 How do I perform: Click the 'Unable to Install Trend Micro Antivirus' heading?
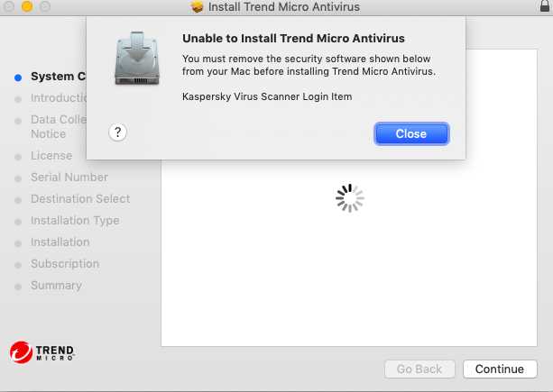293,38
